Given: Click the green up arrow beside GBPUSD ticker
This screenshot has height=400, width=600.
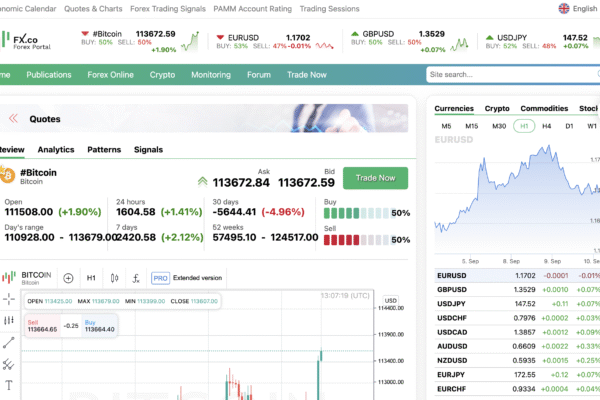Looking at the screenshot, I should point(355,34).
